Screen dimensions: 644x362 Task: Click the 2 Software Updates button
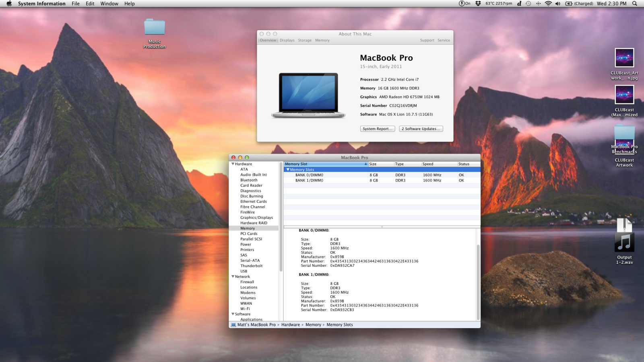421,129
